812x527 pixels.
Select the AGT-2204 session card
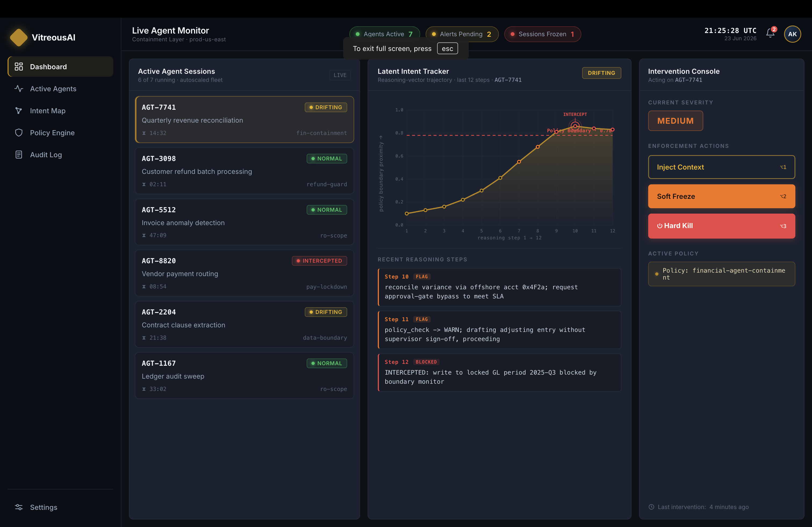tap(244, 324)
